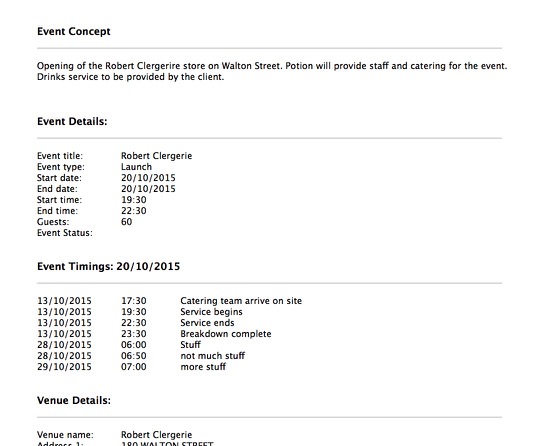Click the Drinks service description sentence
Viewport: 540px width, 446px height.
pyautogui.click(x=131, y=77)
